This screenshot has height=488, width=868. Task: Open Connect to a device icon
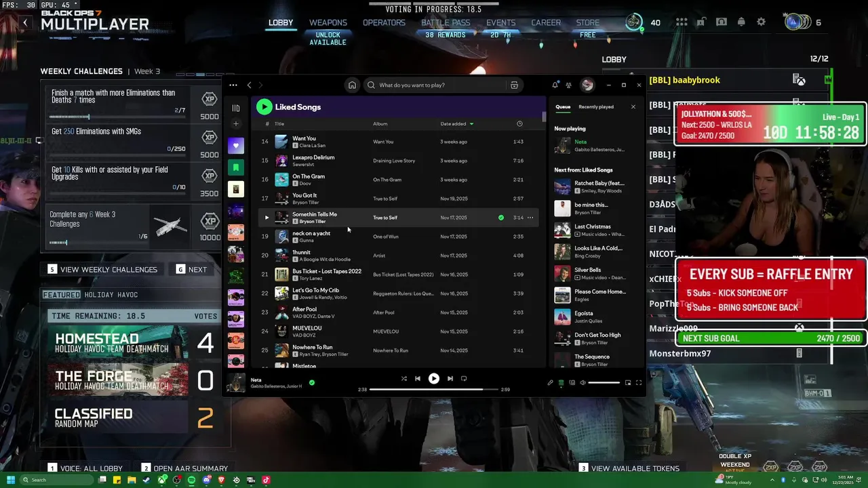572,383
